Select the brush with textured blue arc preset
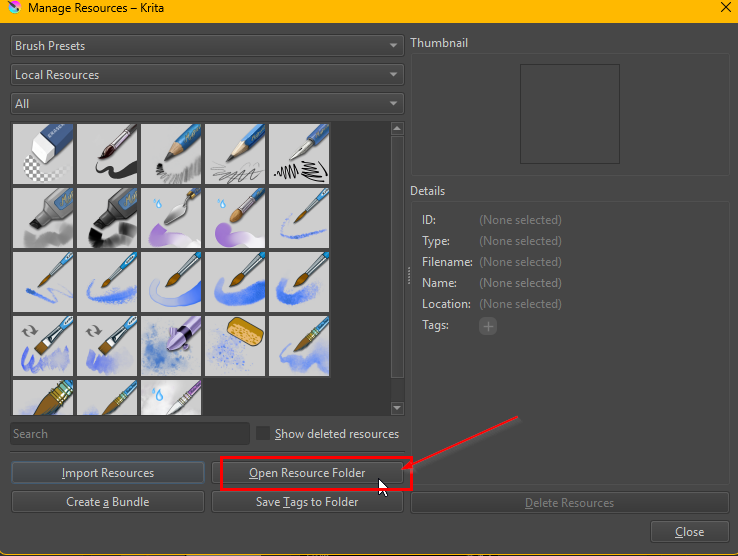738x556 pixels. [107, 282]
